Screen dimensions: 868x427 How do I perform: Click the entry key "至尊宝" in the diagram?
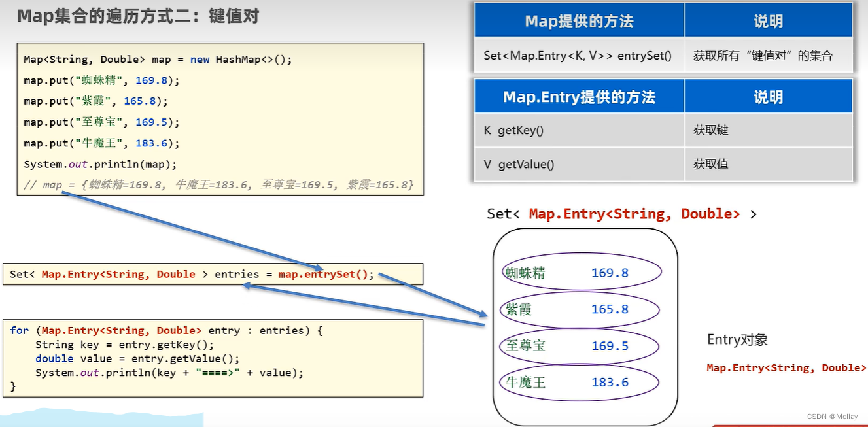coord(525,346)
